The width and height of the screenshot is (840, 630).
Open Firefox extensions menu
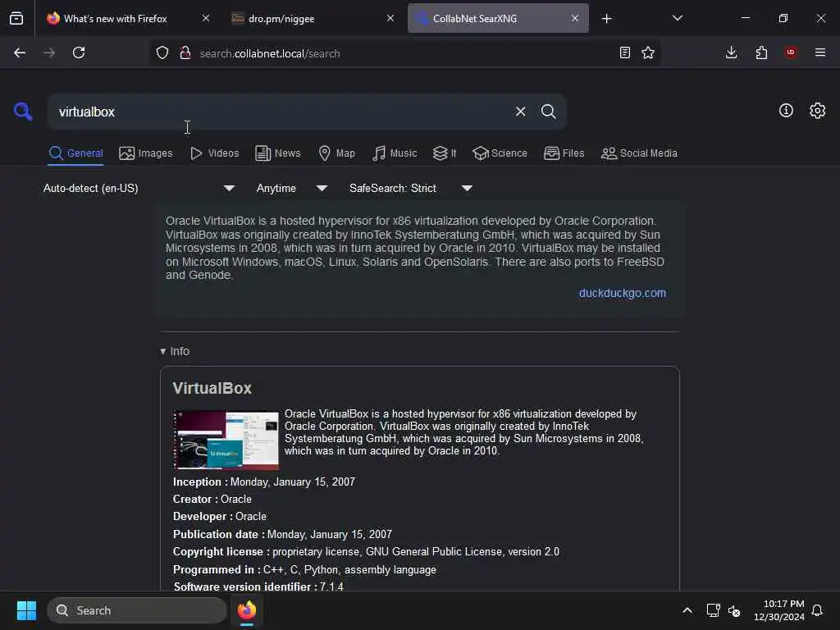[x=761, y=52]
